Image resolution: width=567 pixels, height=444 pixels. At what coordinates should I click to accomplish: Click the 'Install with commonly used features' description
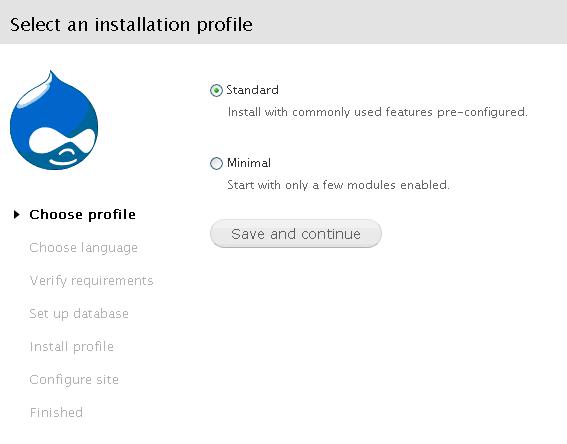[x=378, y=112]
